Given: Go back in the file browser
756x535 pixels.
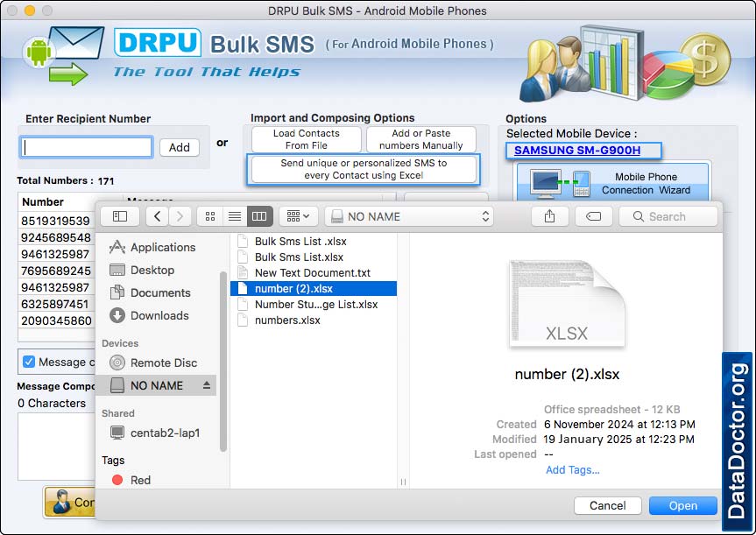Looking at the screenshot, I should (157, 216).
